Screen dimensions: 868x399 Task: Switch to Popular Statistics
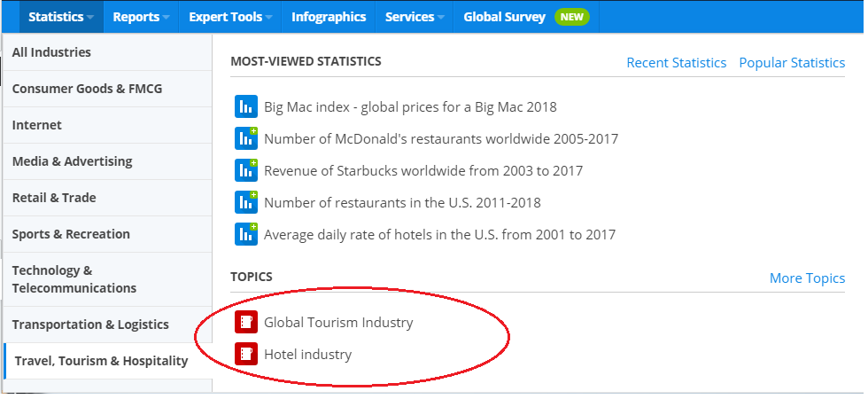[x=792, y=63]
